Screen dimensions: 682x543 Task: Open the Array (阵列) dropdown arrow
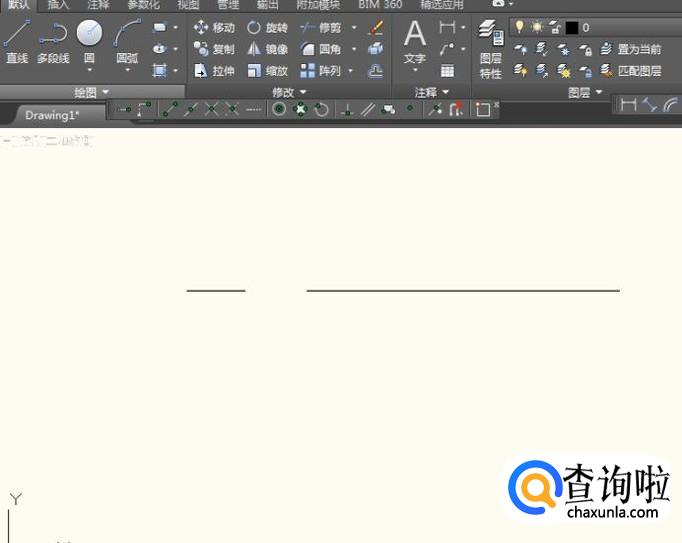(351, 70)
